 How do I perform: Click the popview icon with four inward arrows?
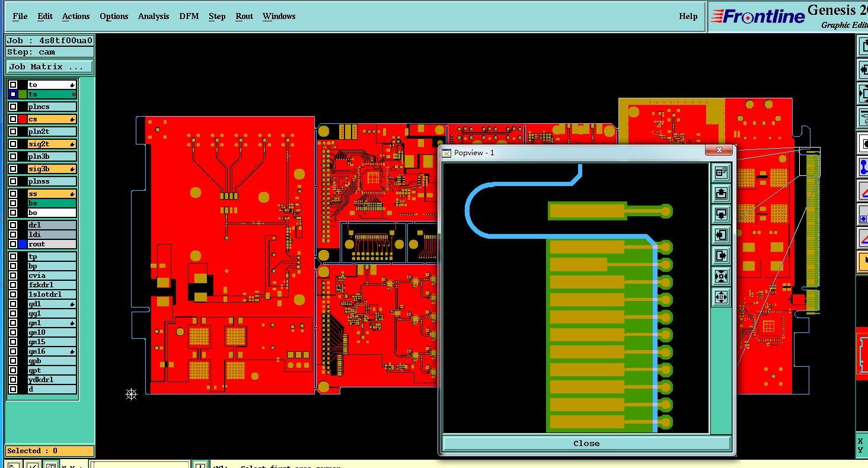[721, 276]
